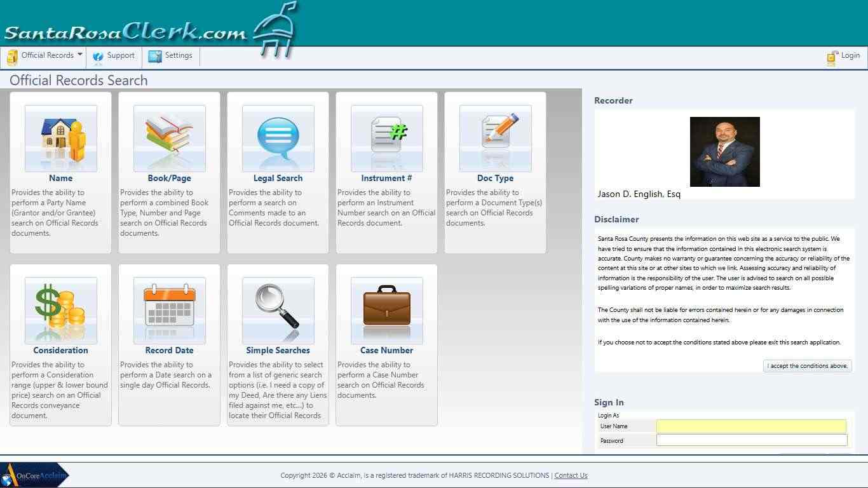Click inside the User Name field
Screen dimensions: 868x488
(751, 426)
